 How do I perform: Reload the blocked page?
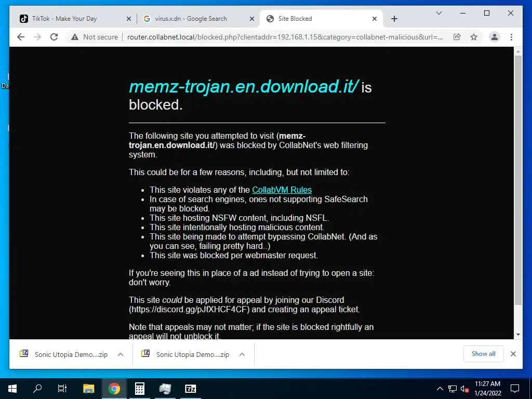click(x=54, y=37)
